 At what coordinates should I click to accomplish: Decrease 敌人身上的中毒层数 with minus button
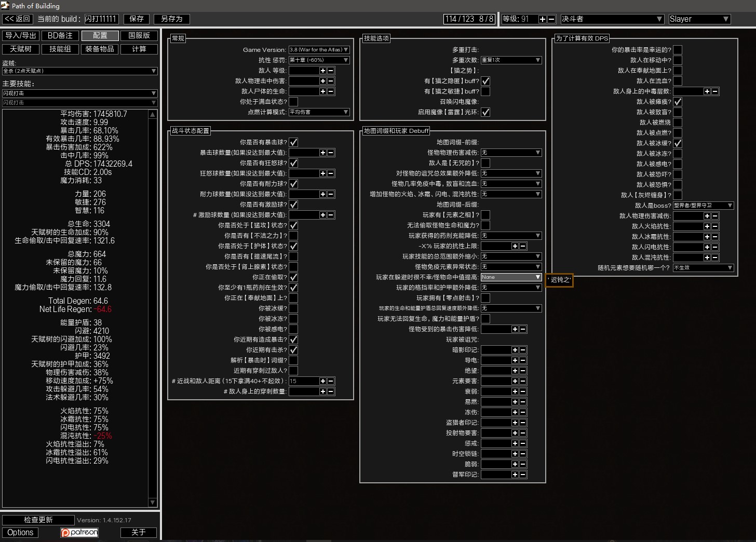click(715, 91)
